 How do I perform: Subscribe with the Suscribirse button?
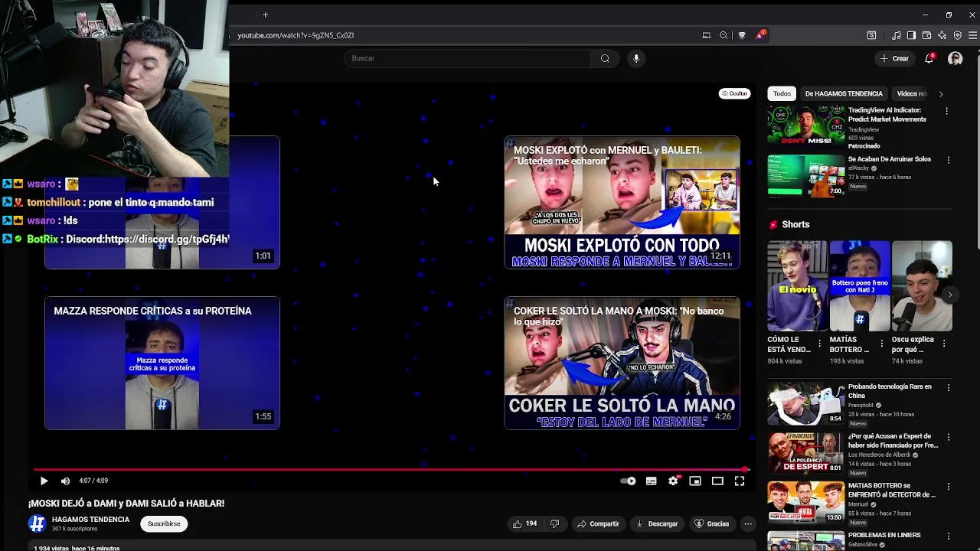point(164,523)
